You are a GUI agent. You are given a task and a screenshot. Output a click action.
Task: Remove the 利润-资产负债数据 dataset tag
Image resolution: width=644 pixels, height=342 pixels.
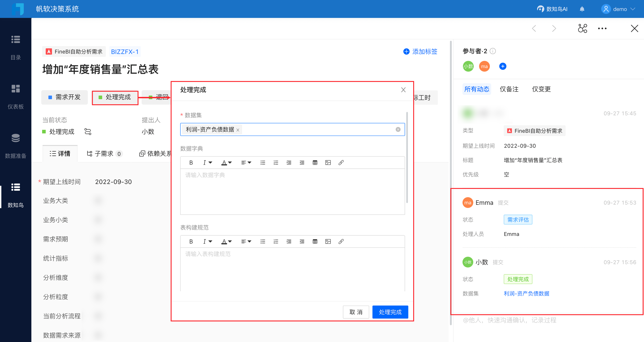tap(238, 130)
